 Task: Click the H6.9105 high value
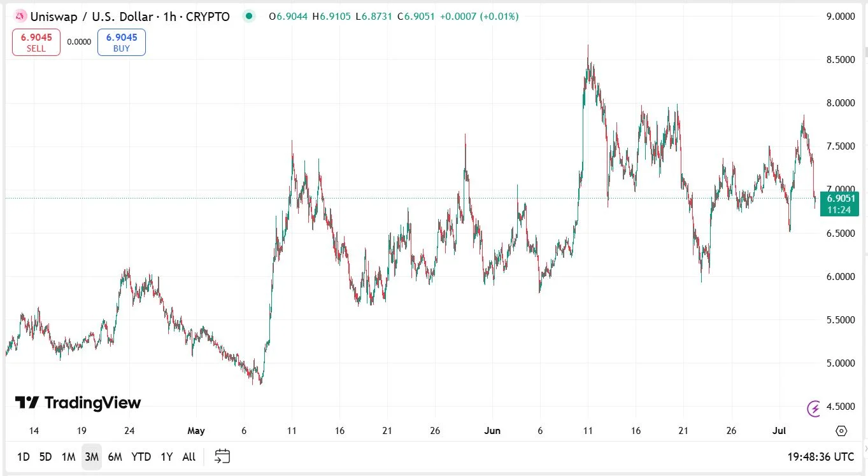point(331,17)
